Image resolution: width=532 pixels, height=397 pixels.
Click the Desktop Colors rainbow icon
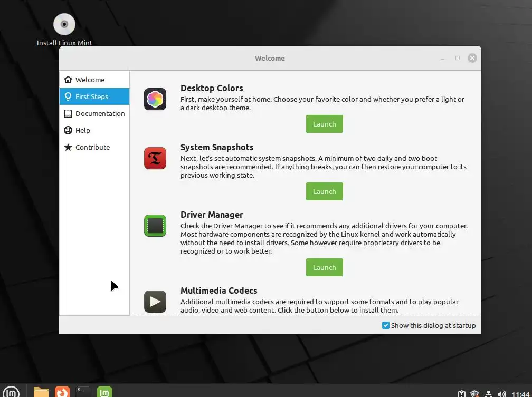click(x=155, y=99)
